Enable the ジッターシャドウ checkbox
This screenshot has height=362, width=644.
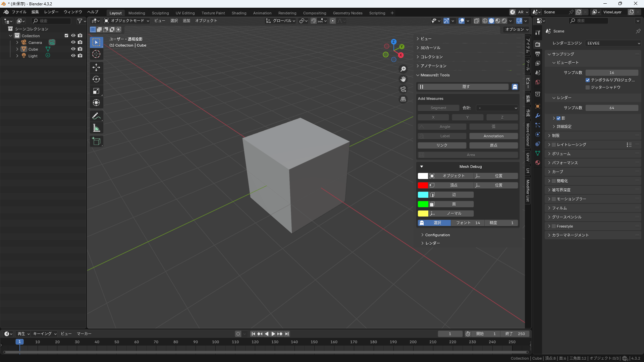pyautogui.click(x=588, y=87)
